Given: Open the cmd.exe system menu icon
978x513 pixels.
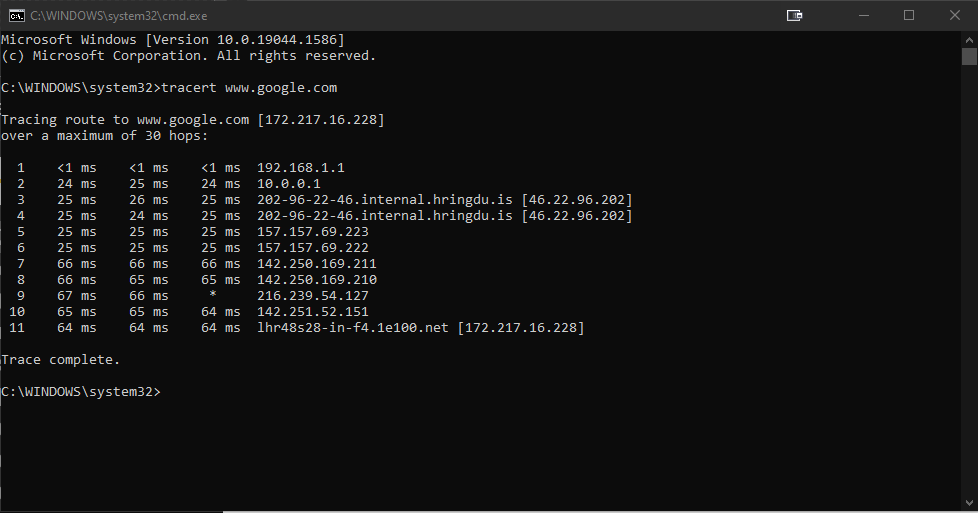Looking at the screenshot, I should click(x=16, y=15).
